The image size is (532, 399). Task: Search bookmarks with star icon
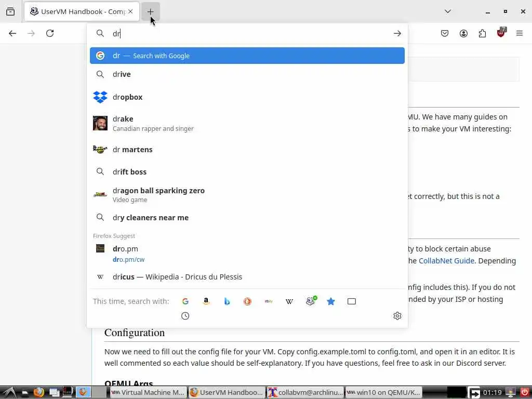tap(331, 301)
